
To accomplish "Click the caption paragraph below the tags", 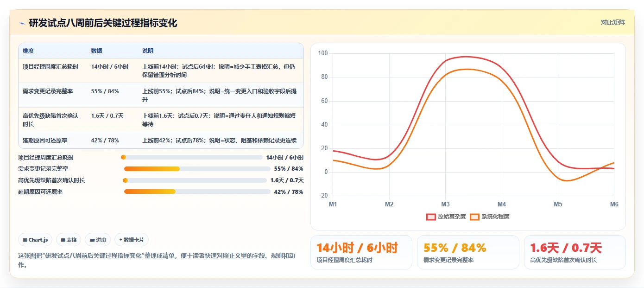I will click(x=157, y=260).
